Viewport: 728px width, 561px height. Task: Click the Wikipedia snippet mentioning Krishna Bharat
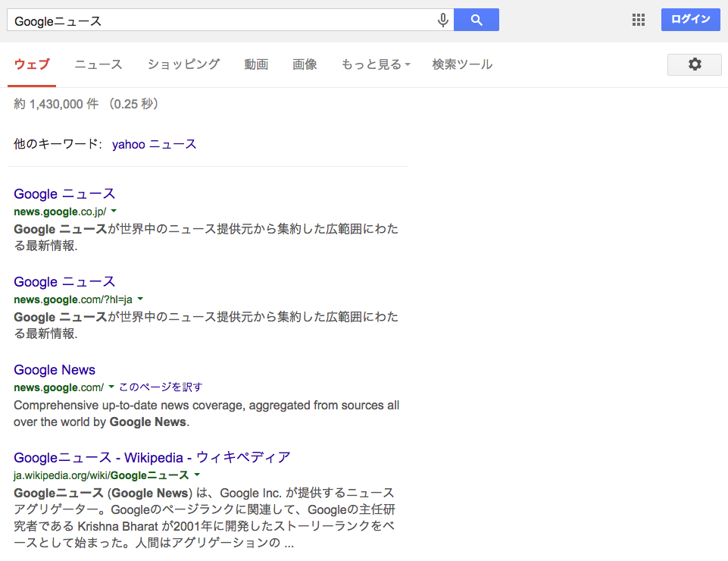tap(205, 517)
